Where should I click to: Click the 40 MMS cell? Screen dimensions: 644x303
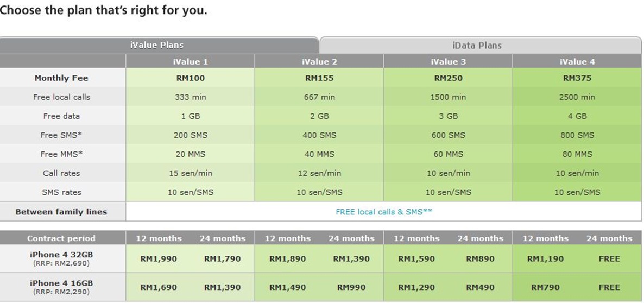pyautogui.click(x=319, y=154)
